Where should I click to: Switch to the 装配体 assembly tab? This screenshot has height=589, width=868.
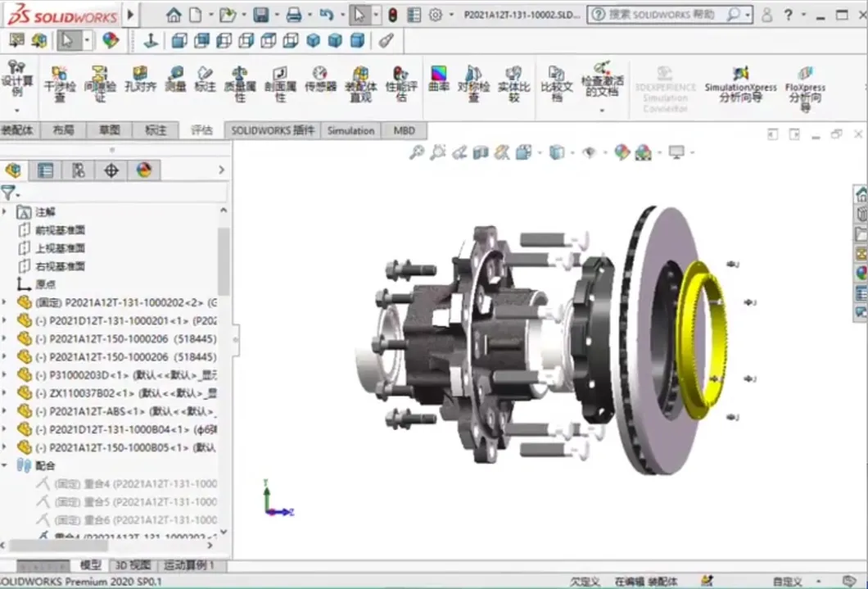pyautogui.click(x=17, y=130)
